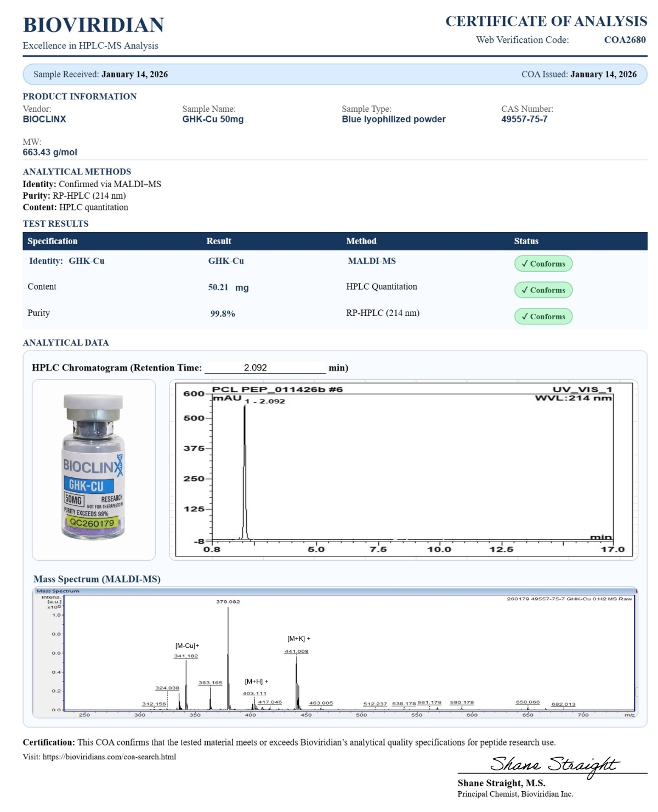Click the Conforms badge for Content row
The image size is (658, 812).
(x=543, y=290)
